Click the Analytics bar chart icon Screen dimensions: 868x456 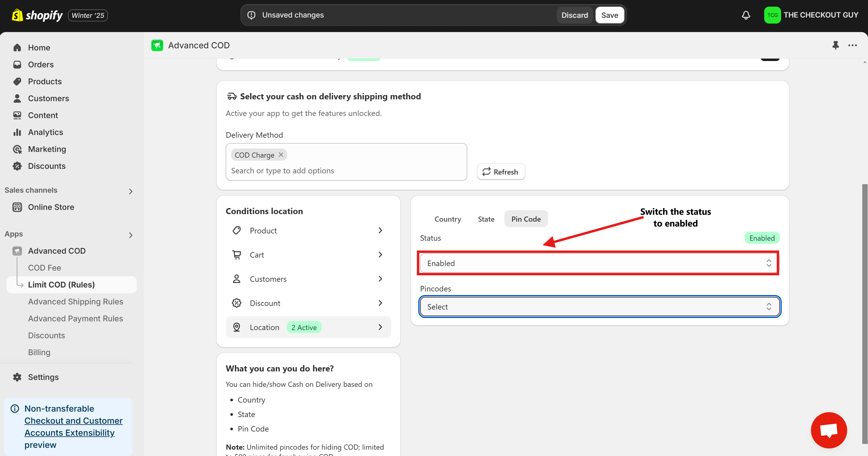pos(17,132)
